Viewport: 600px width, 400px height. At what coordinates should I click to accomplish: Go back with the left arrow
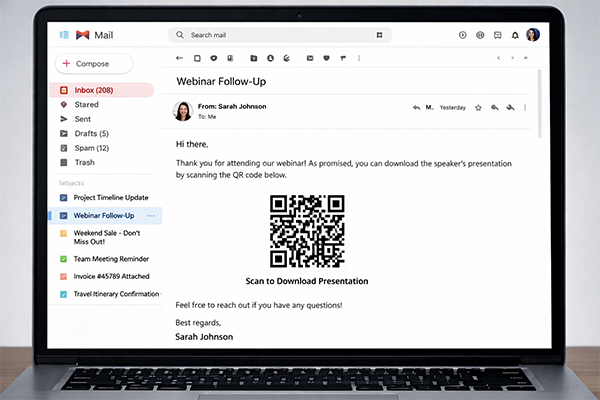pyautogui.click(x=179, y=58)
